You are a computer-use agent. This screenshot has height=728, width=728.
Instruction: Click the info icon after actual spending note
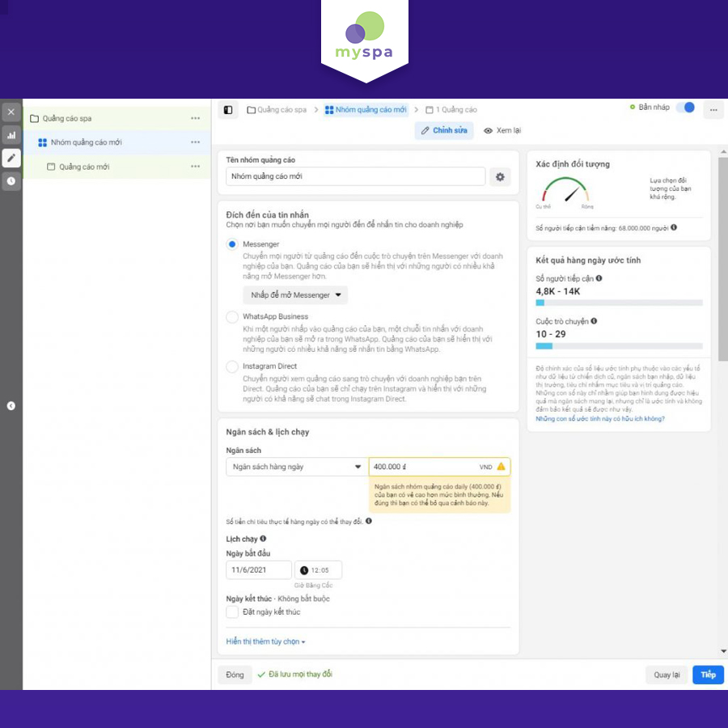[369, 521]
